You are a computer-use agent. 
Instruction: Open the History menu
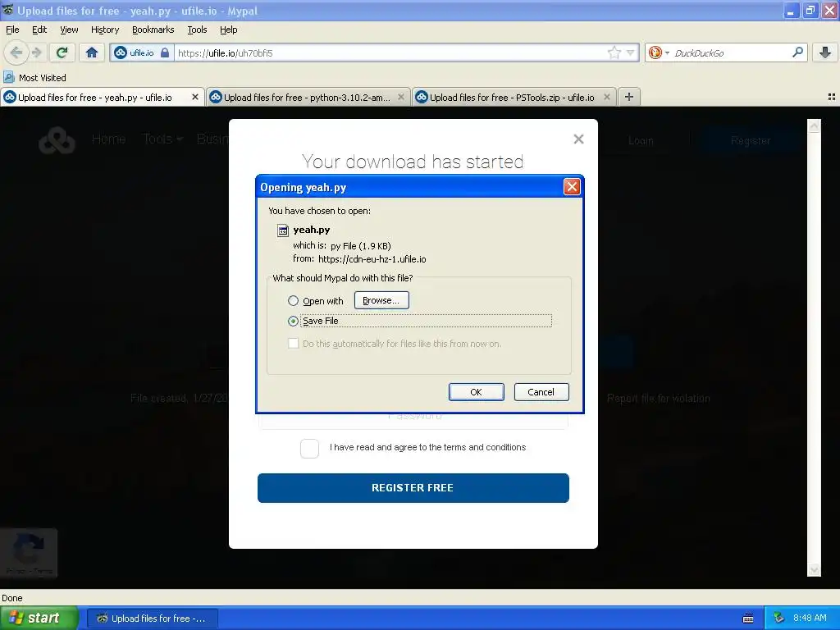pyautogui.click(x=104, y=30)
